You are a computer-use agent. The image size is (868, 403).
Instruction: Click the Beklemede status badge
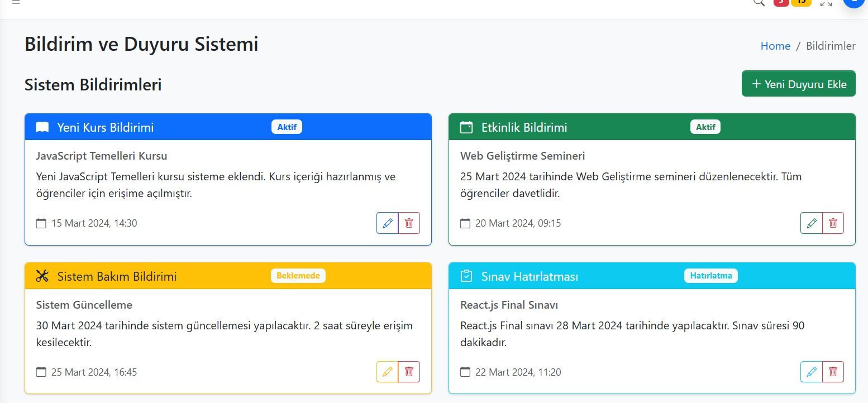pos(298,276)
